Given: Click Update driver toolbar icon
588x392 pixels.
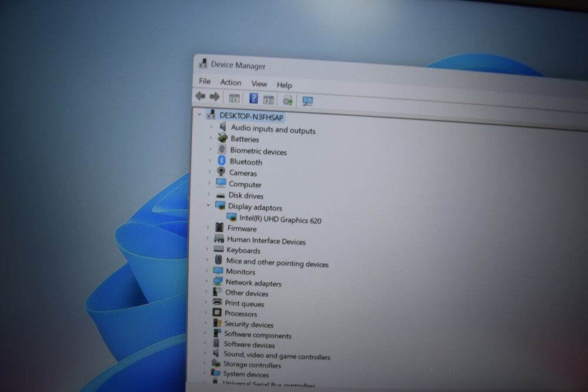Looking at the screenshot, I should tap(288, 100).
